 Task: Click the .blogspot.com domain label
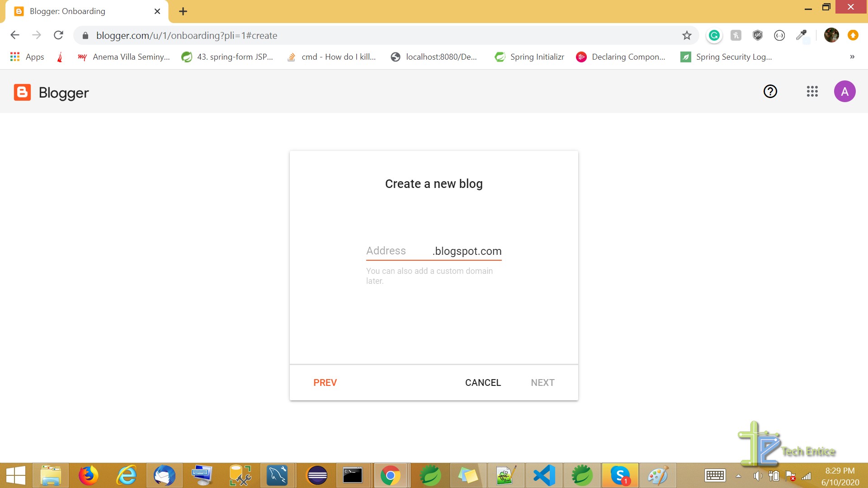click(x=467, y=251)
